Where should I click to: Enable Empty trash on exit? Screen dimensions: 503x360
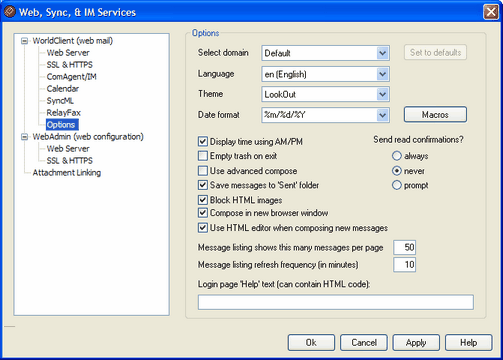pyautogui.click(x=203, y=156)
